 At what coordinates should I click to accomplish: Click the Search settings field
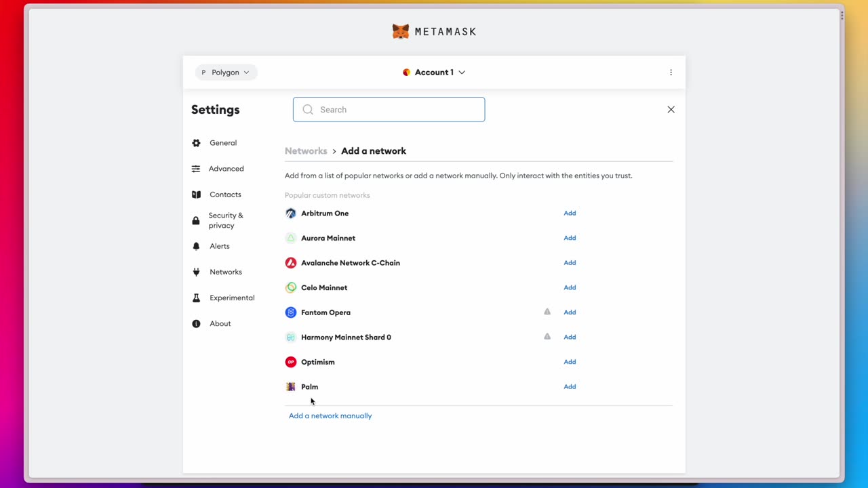pyautogui.click(x=389, y=110)
